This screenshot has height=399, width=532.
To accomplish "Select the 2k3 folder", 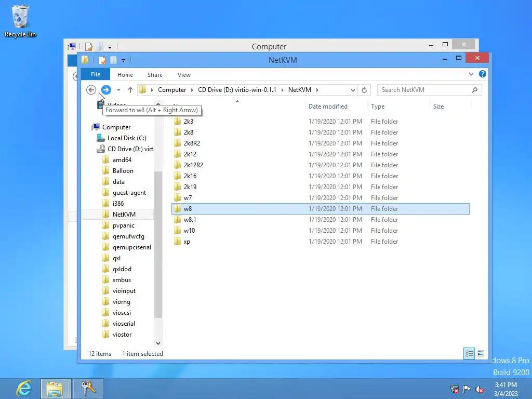I will [x=320, y=122].
